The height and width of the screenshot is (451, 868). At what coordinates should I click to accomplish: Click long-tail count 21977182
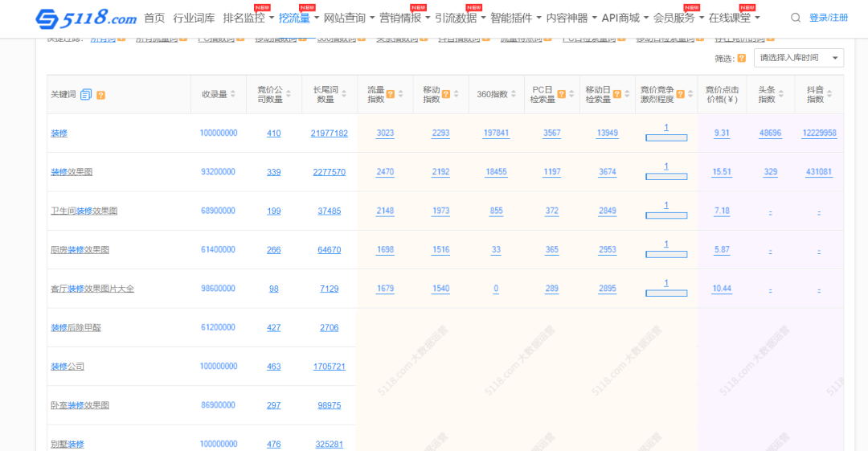(x=330, y=133)
